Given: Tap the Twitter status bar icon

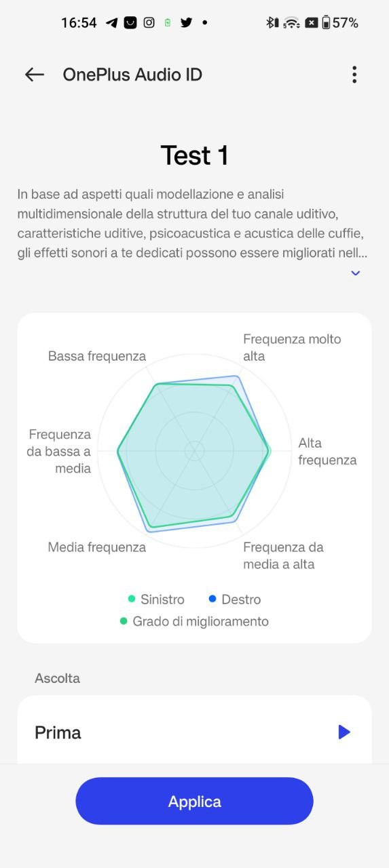Looking at the screenshot, I should click(x=186, y=22).
